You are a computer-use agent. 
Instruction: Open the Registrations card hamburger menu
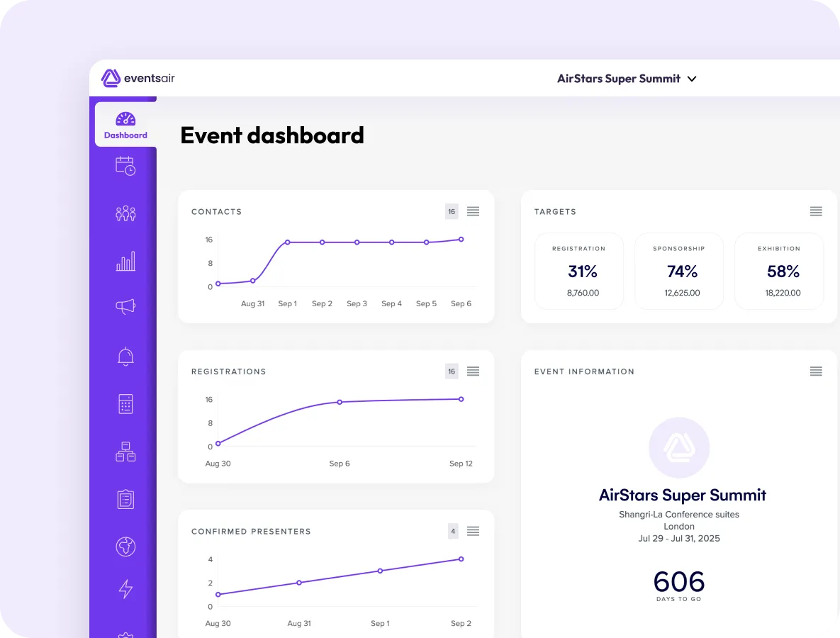point(473,371)
